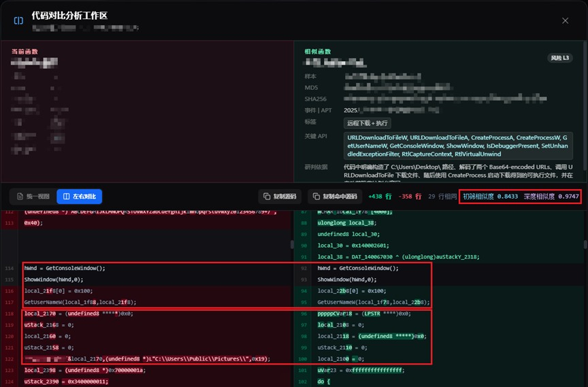Click right line local_2118 = (undefined8 *****)0x0
The image size is (588, 387).
point(372,336)
